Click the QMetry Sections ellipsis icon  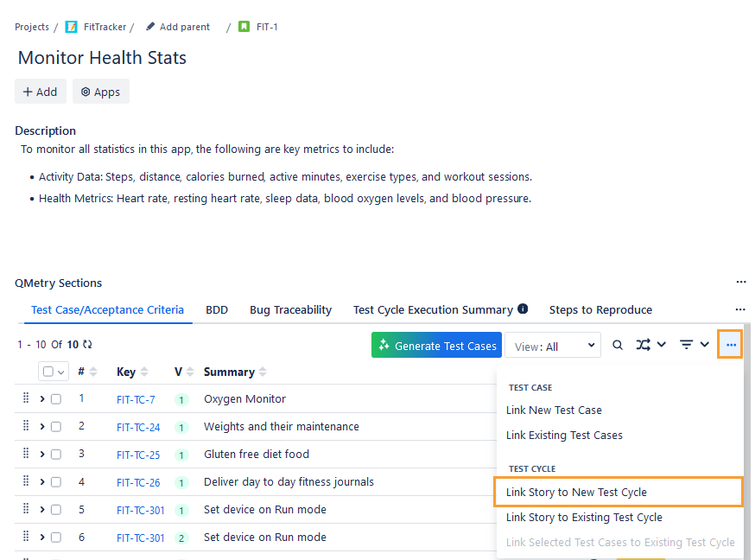click(x=740, y=282)
